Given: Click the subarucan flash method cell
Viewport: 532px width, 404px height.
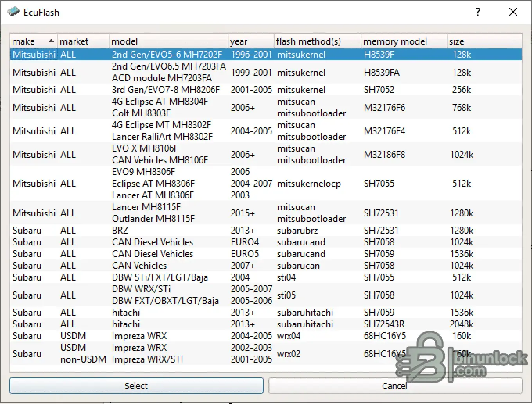Looking at the screenshot, I should 298,265.
